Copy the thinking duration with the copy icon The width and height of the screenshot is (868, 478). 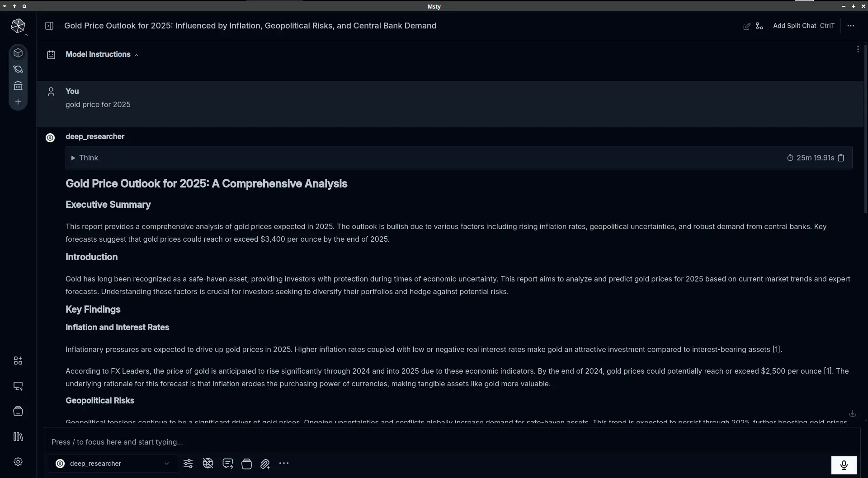pyautogui.click(x=841, y=157)
